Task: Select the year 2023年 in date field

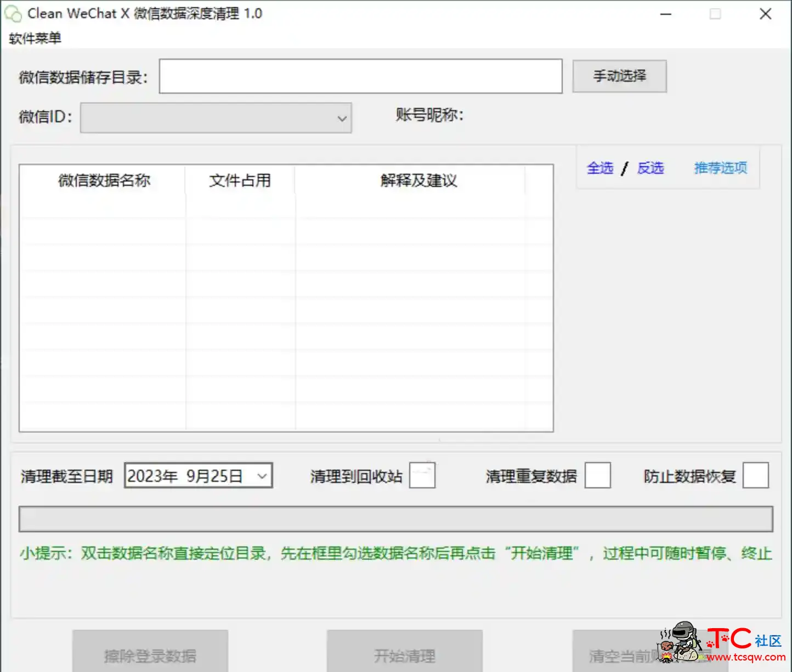Action: [152, 476]
